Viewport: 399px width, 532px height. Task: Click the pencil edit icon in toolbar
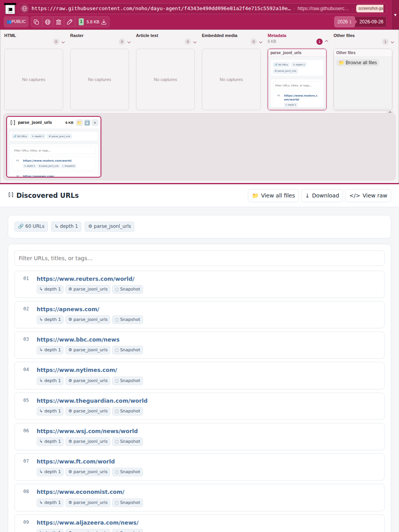pos(70,22)
